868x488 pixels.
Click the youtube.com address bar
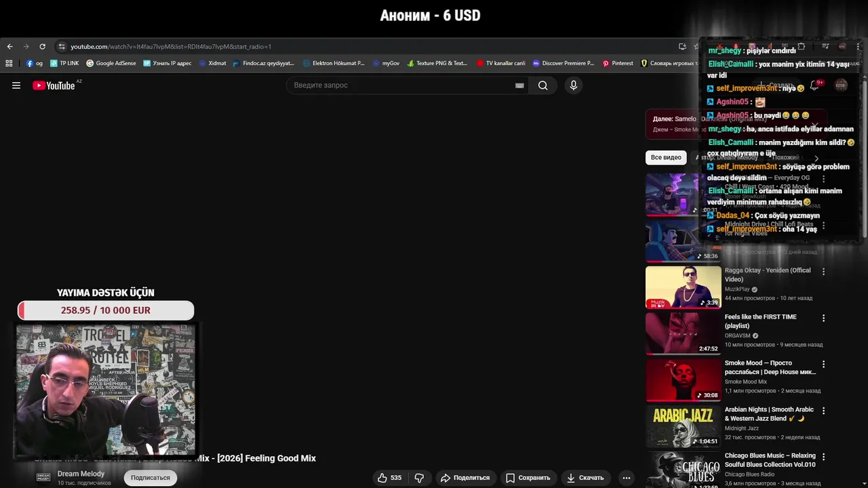pos(366,47)
